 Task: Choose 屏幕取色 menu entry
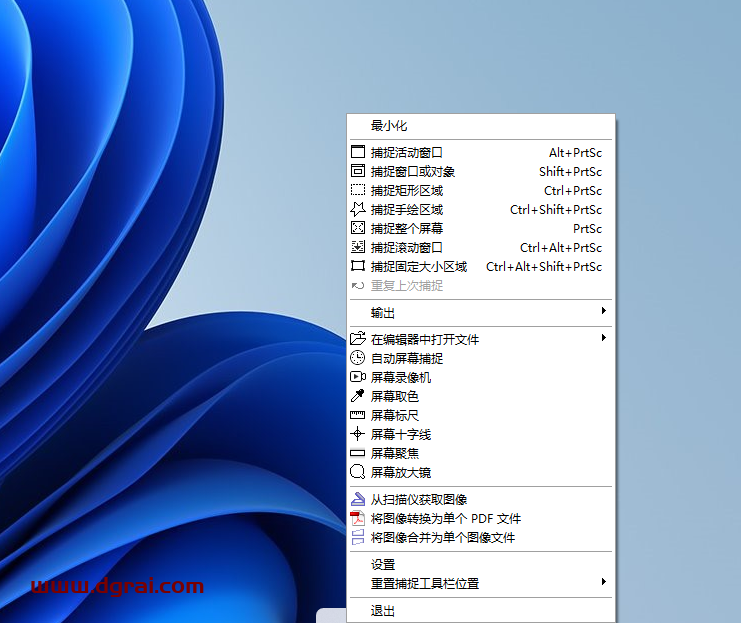(481, 396)
